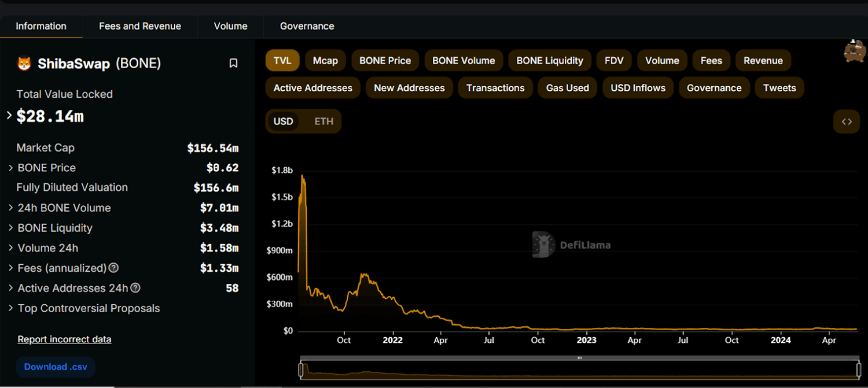The width and height of the screenshot is (868, 388).
Task: Click the Download .csv button
Action: (x=56, y=367)
